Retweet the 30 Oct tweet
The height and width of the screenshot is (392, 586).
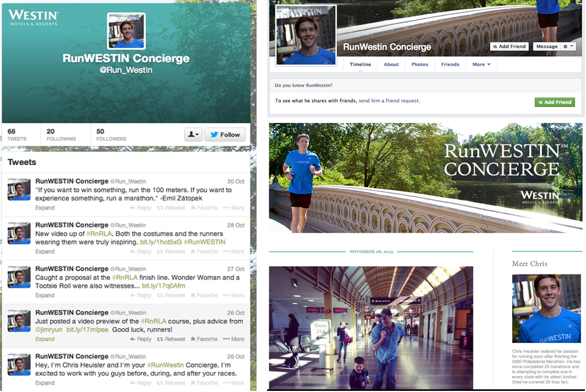(171, 207)
